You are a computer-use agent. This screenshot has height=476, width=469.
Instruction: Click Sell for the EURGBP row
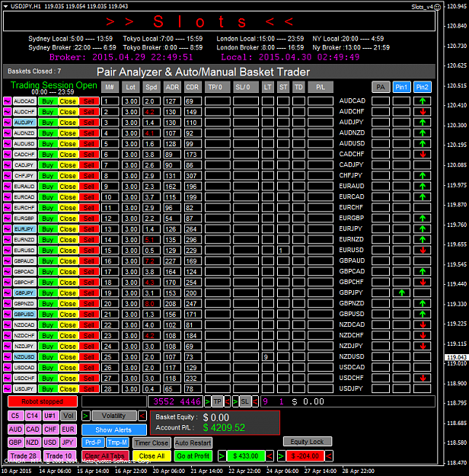(89, 219)
